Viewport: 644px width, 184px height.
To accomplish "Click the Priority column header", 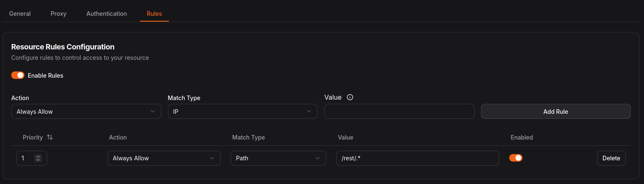I will 33,137.
